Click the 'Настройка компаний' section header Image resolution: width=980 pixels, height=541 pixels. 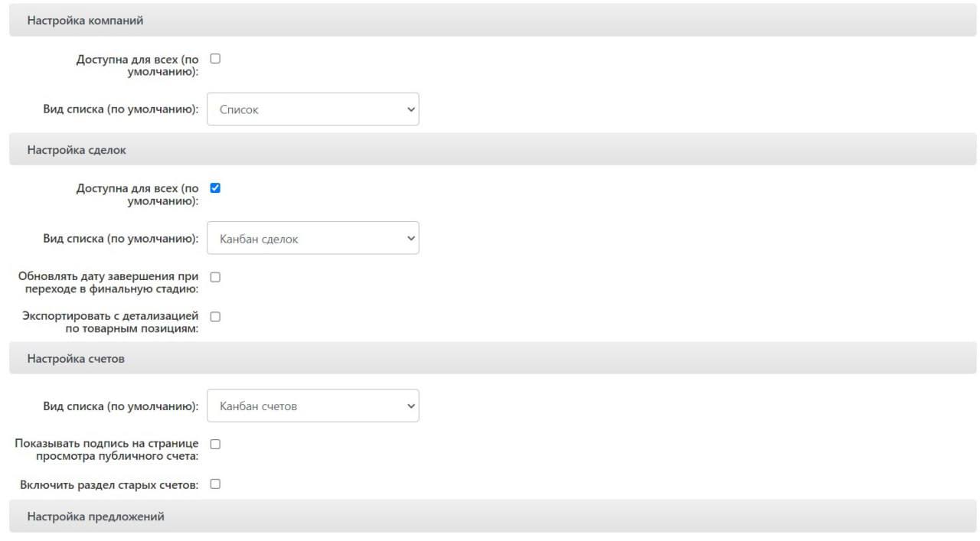pyautogui.click(x=85, y=21)
